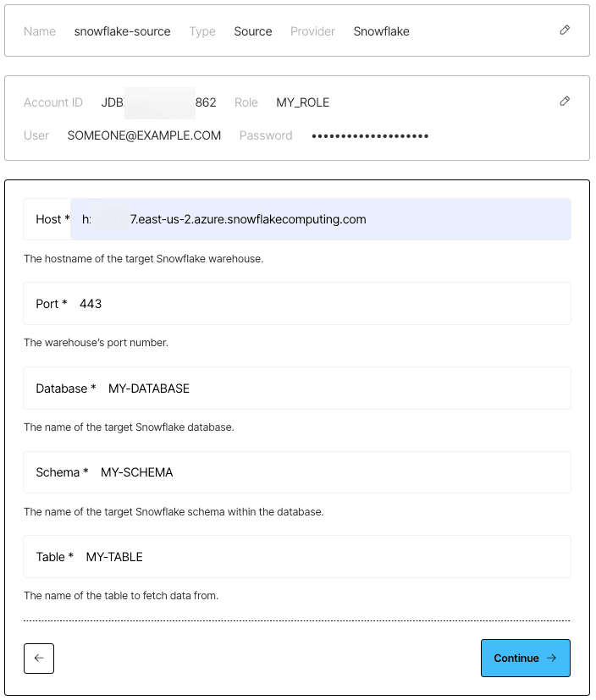The width and height of the screenshot is (596, 700).
Task: Select the Database field with MY-DATABASE
Action: tap(297, 388)
